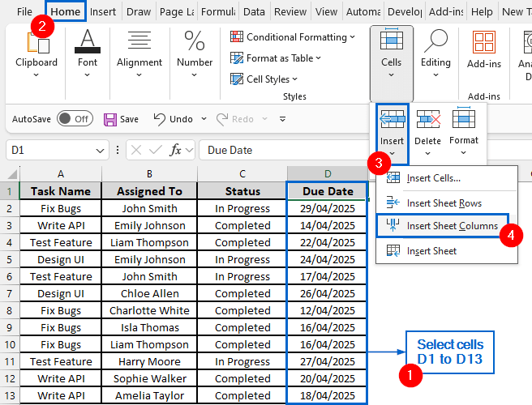Expand the Cell Styles chevron
Screen dimensions: 532x405
tap(294, 79)
